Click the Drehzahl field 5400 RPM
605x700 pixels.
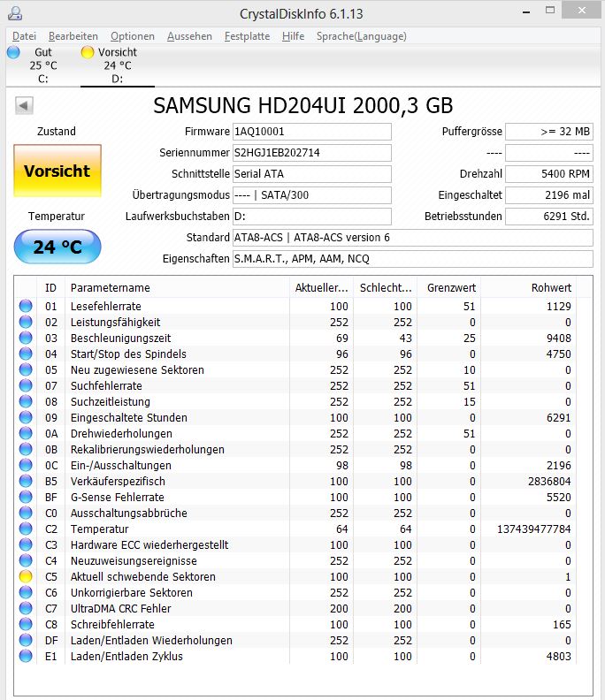pos(549,173)
